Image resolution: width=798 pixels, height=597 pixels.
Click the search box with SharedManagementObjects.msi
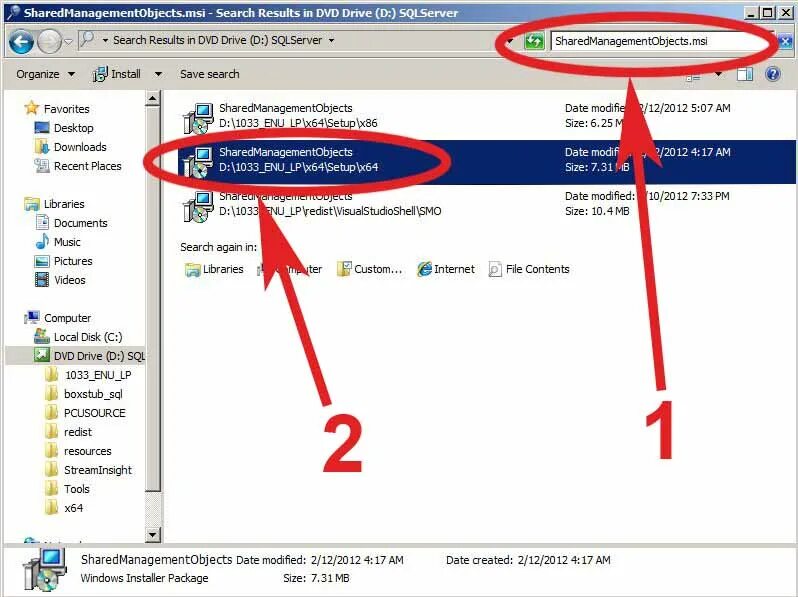[x=661, y=41]
